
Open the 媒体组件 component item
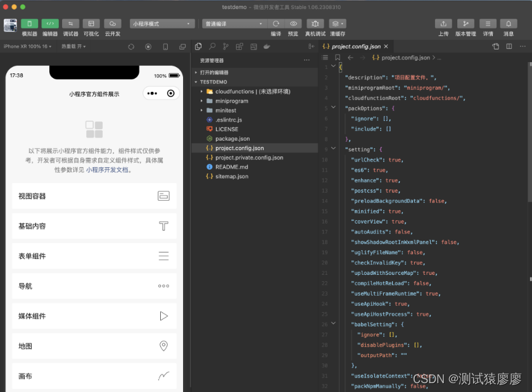coord(94,316)
